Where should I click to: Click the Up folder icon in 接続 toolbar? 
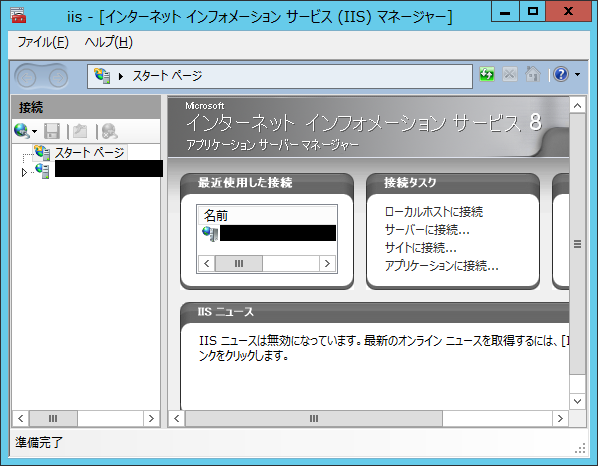pyautogui.click(x=80, y=131)
